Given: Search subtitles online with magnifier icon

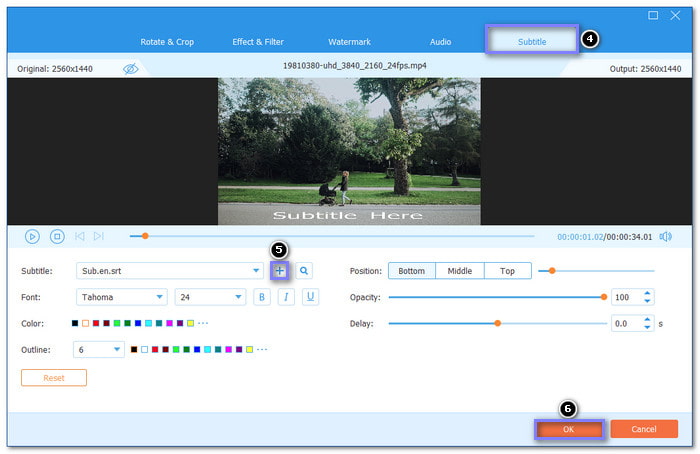Looking at the screenshot, I should tap(304, 271).
